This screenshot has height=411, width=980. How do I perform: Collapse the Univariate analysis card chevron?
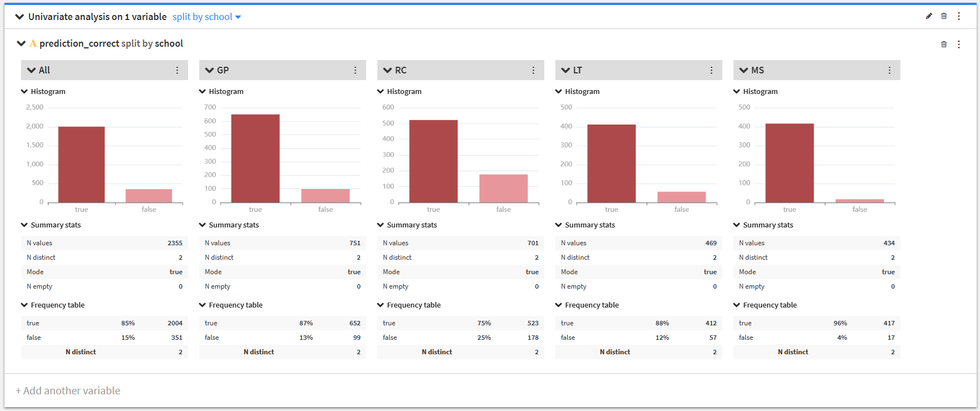tap(19, 17)
